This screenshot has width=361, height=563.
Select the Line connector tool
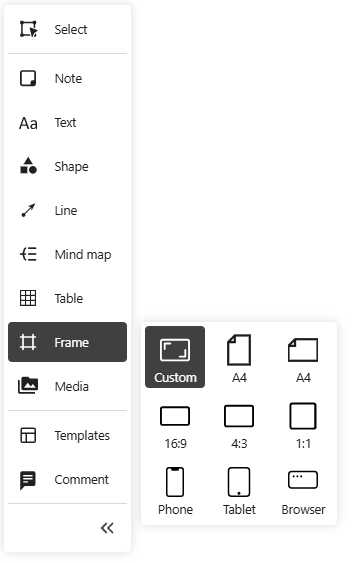(67, 210)
